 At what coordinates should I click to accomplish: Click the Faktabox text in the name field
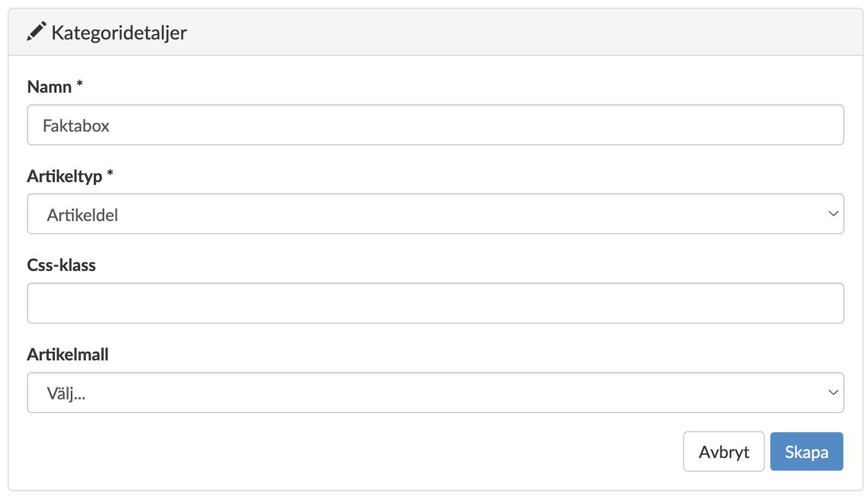[x=76, y=126]
